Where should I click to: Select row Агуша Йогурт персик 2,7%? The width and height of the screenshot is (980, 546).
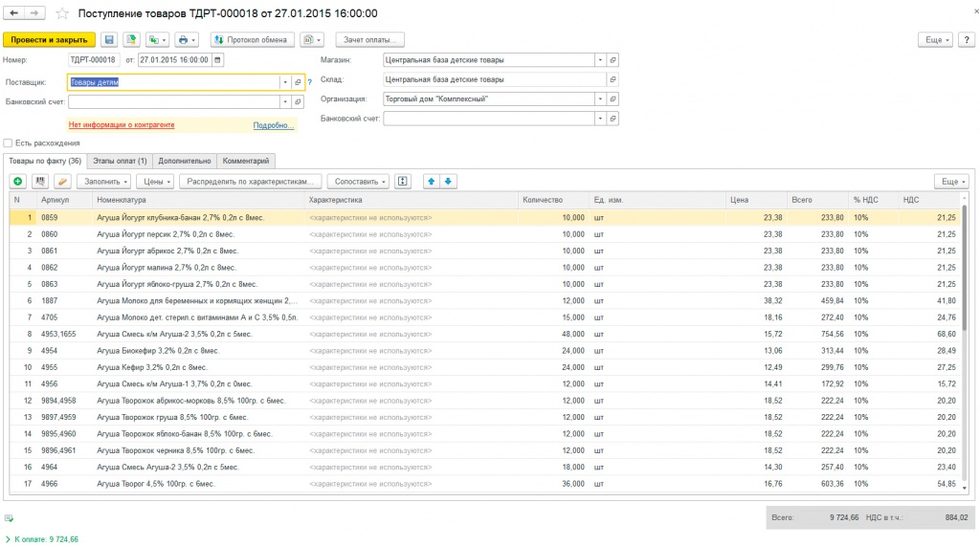click(x=485, y=234)
